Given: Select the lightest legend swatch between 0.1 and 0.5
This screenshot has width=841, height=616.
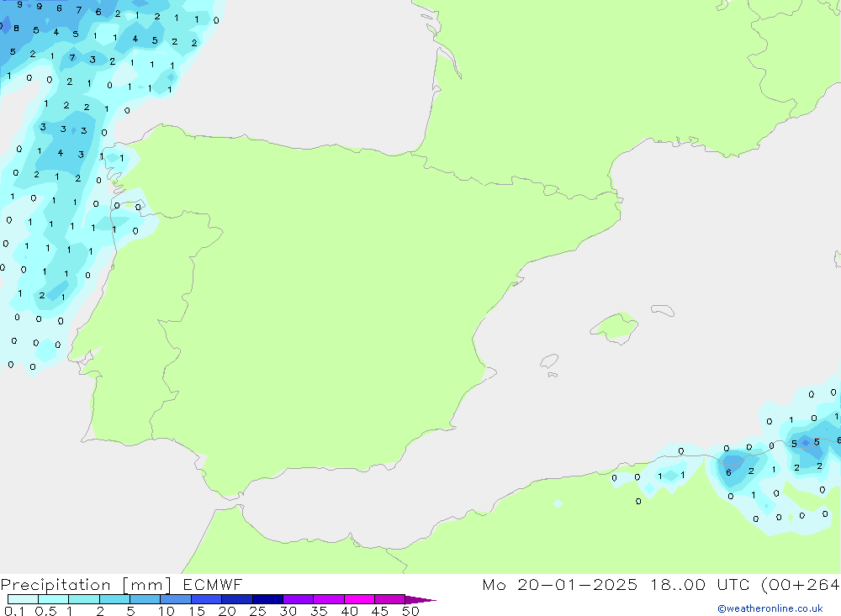Looking at the screenshot, I should click(x=23, y=599).
